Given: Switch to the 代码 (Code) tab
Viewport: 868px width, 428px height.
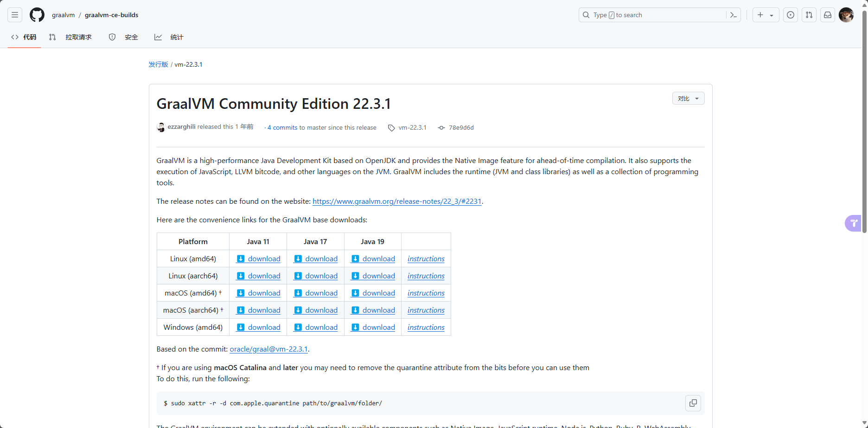Looking at the screenshot, I should point(24,37).
